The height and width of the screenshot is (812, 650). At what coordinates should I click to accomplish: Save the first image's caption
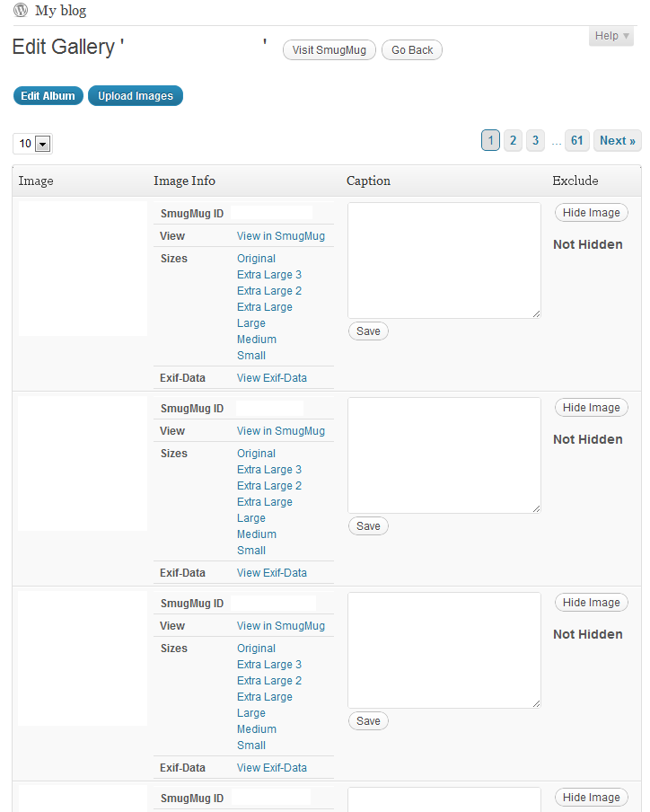tap(368, 331)
